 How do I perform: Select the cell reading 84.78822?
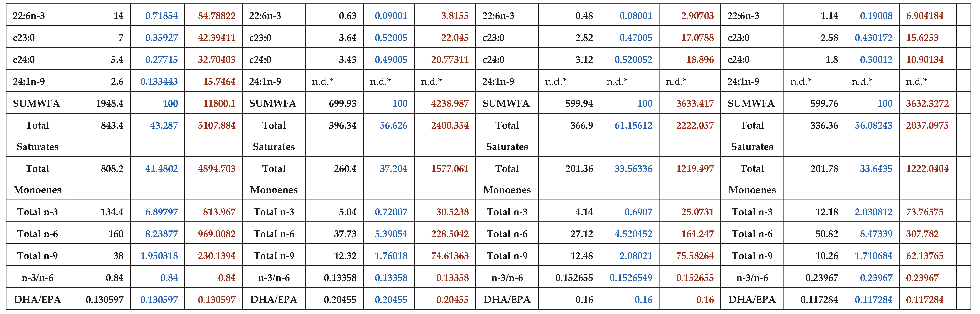coord(217,16)
